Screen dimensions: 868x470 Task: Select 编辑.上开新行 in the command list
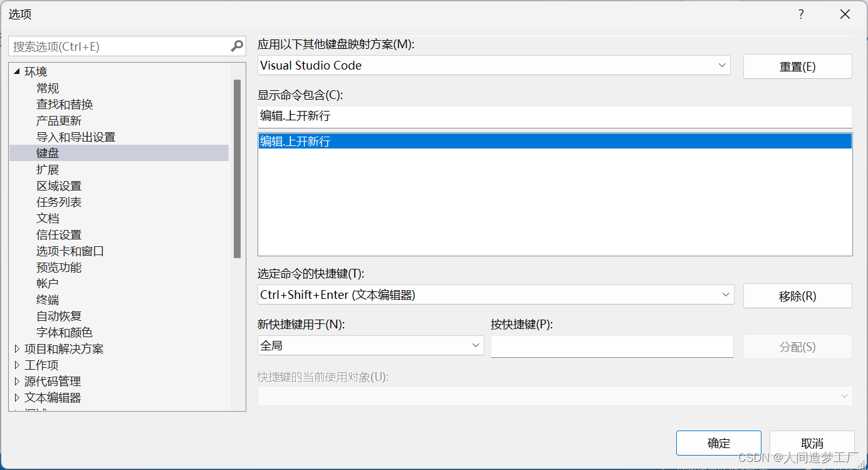tap(555, 142)
